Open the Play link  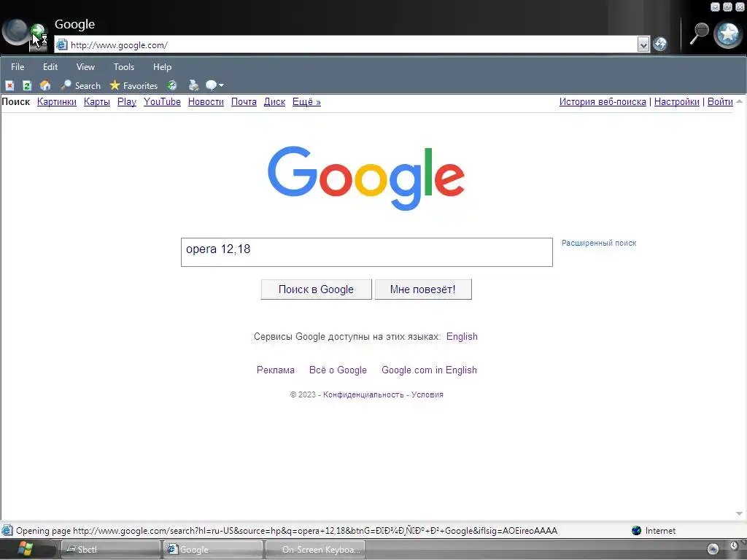127,102
